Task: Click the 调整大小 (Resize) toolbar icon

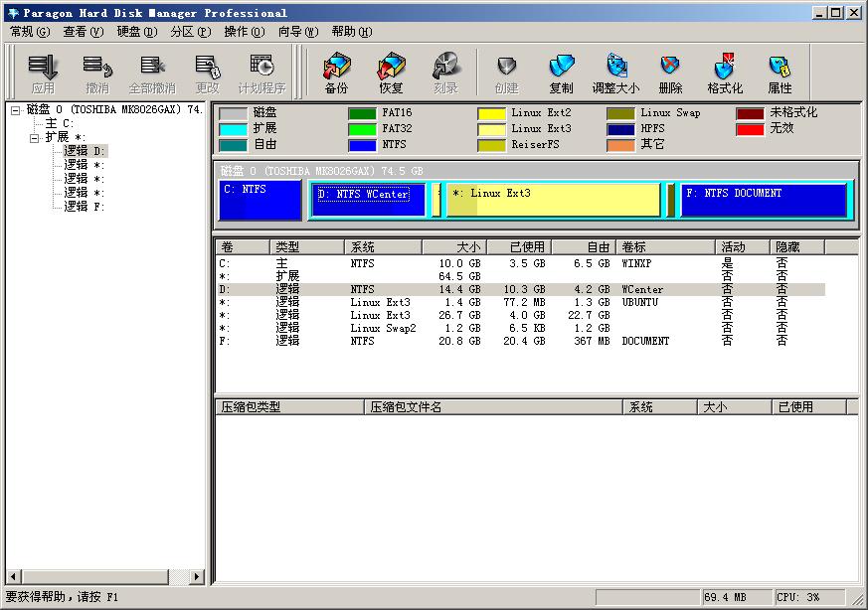Action: click(x=615, y=74)
